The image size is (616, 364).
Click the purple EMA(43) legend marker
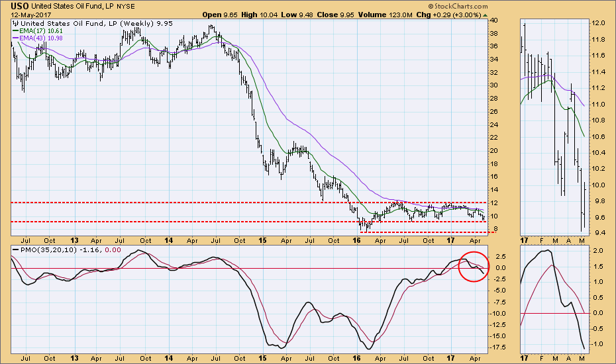coord(17,38)
